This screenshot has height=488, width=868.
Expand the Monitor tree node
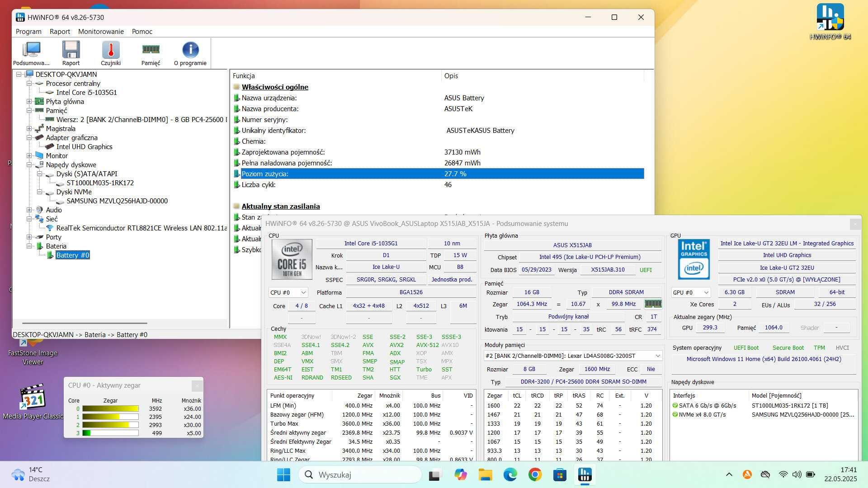pyautogui.click(x=29, y=155)
